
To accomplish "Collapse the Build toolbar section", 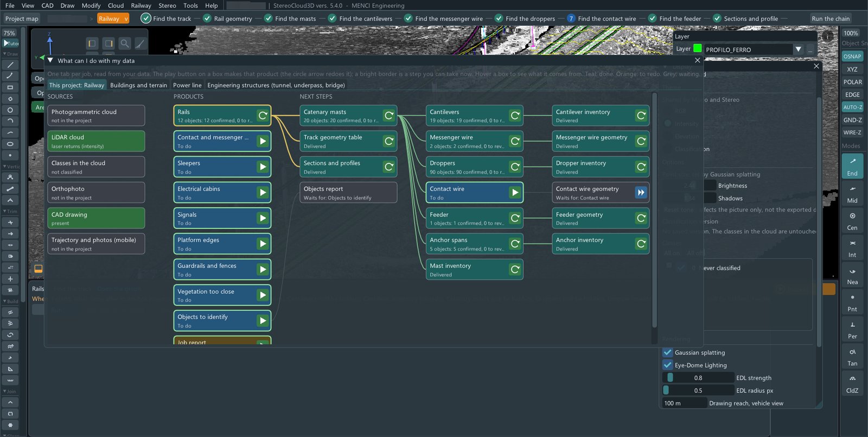I will click(10, 301).
